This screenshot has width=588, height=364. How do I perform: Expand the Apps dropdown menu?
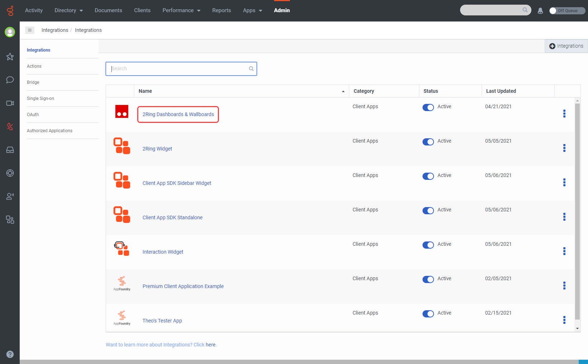coord(252,10)
